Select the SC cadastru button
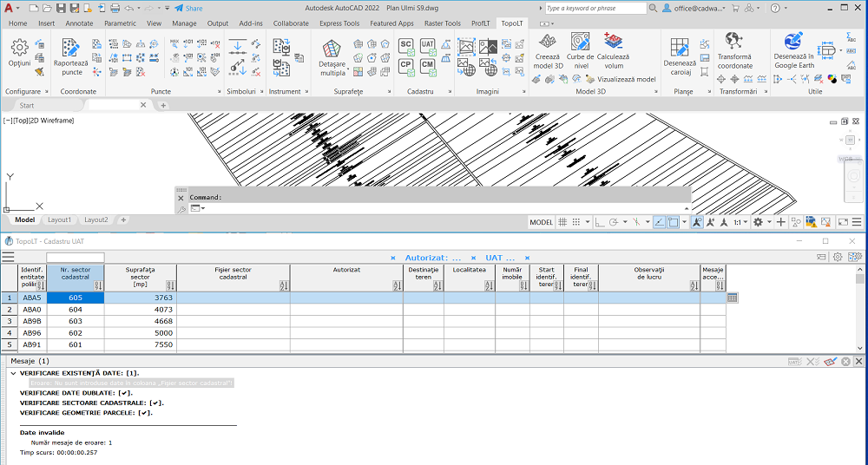The image size is (868, 465). [406, 47]
